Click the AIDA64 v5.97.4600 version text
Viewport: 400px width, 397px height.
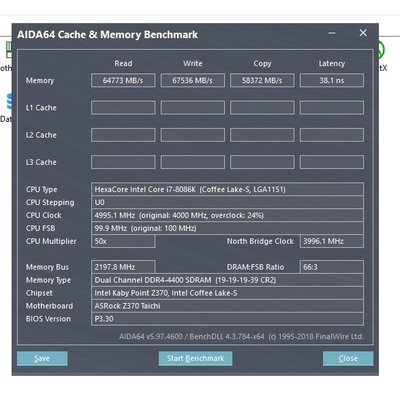[241, 337]
